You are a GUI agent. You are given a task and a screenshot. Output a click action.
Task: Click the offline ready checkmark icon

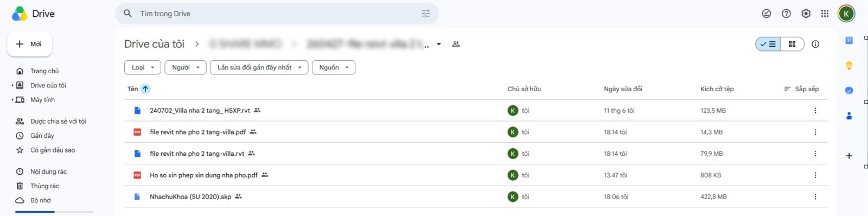tap(767, 14)
